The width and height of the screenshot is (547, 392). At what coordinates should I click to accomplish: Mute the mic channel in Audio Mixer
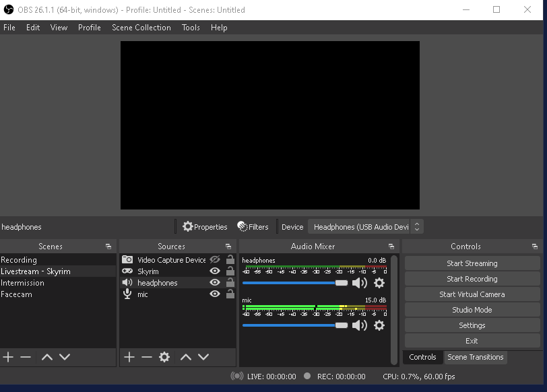(360, 325)
